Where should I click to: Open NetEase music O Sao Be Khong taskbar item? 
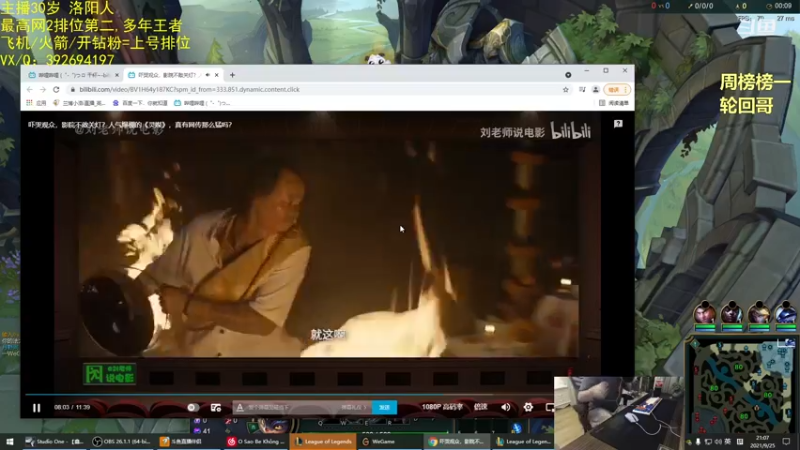point(256,441)
